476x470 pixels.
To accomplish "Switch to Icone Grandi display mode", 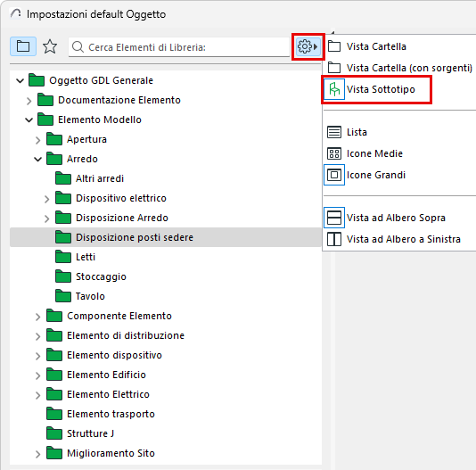I will (x=376, y=175).
